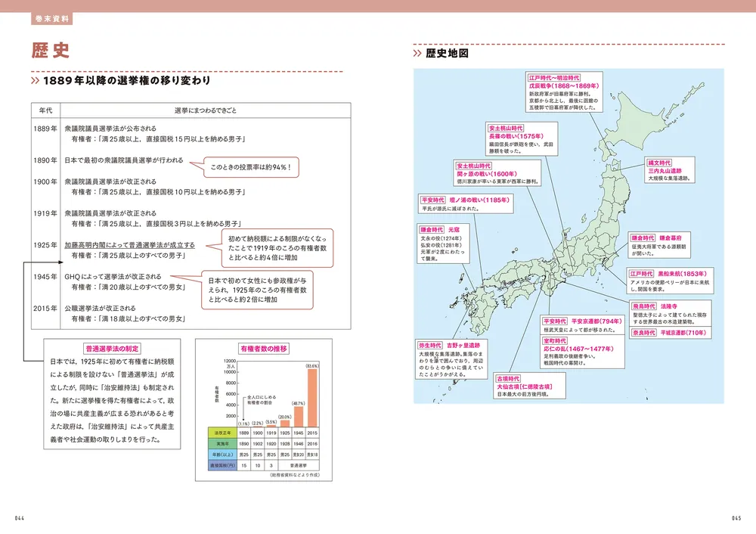Click the 飛鳥時代 era tag
The image size is (756, 534).
[644, 307]
